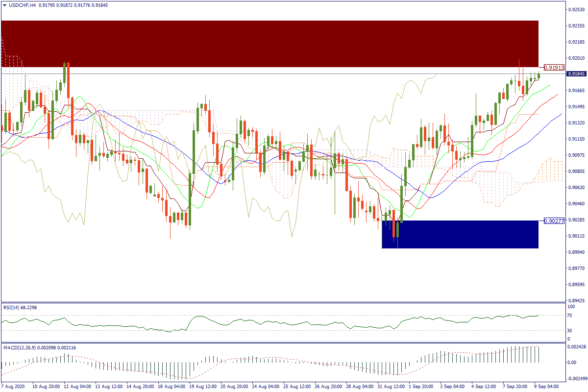This screenshot has height=392, width=588.
Task: Click the 0.90277 support price label
Action: [554, 220]
